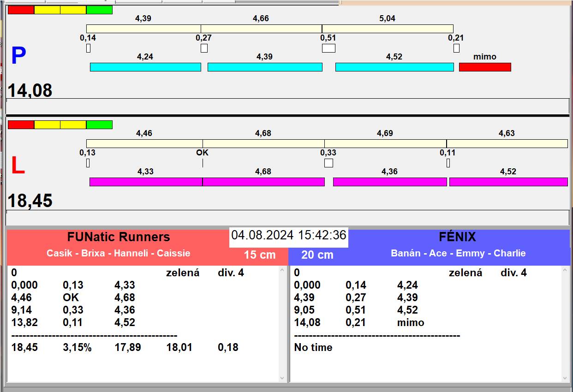This screenshot has height=392, width=573.
Task: Select the magenta 4,52 bar in lane L
Action: [x=508, y=182]
